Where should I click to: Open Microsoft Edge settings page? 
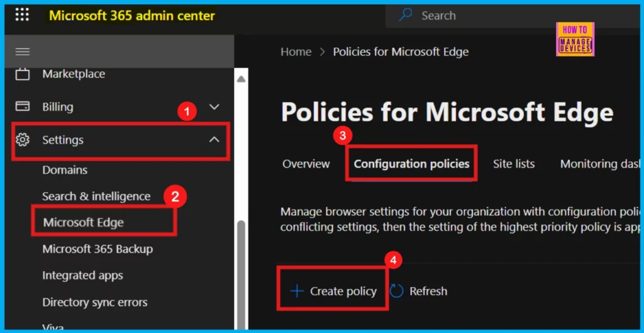pos(84,222)
